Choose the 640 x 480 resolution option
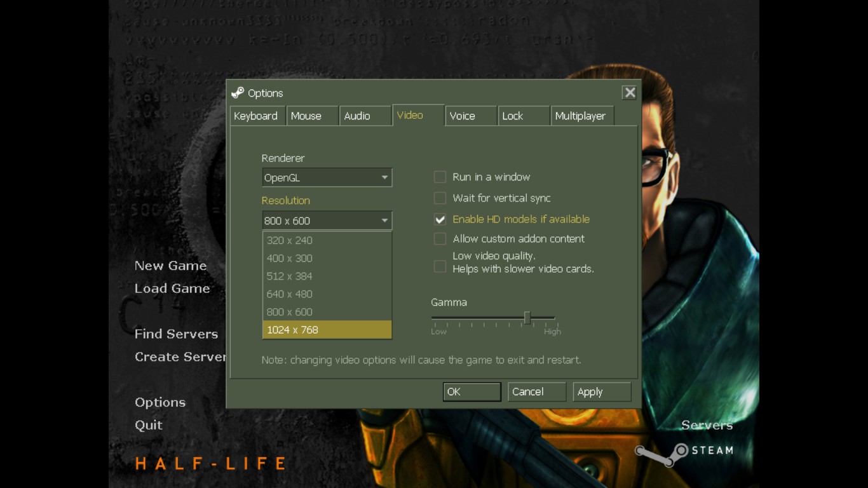Viewport: 868px width, 488px height. click(327, 294)
